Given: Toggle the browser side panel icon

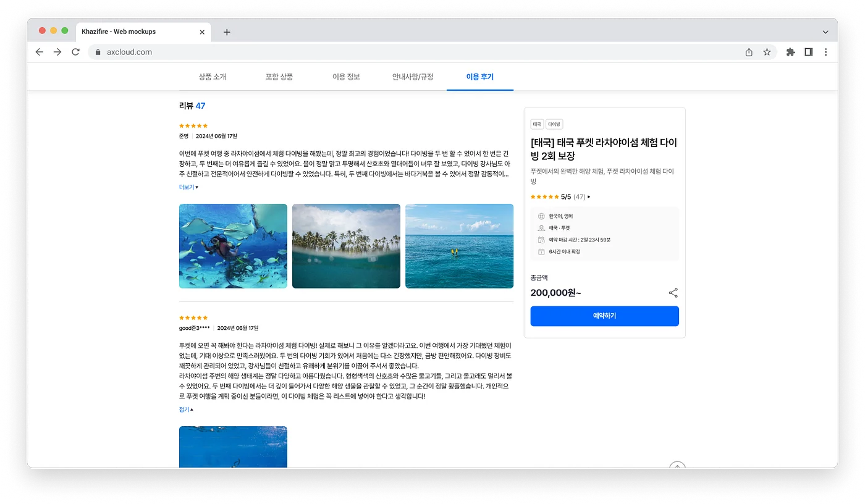Looking at the screenshot, I should (808, 52).
